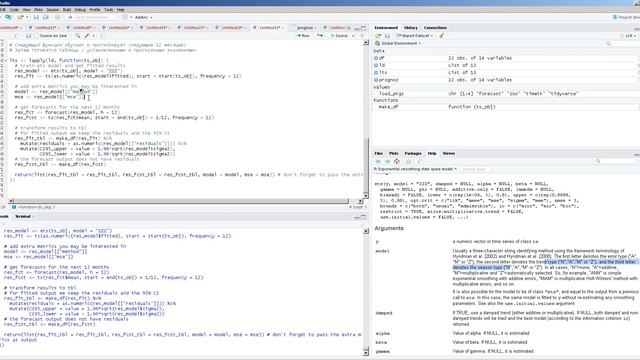Click the Load workspace icon in Environment
This screenshot has width=640, height=360.
tap(378, 36)
